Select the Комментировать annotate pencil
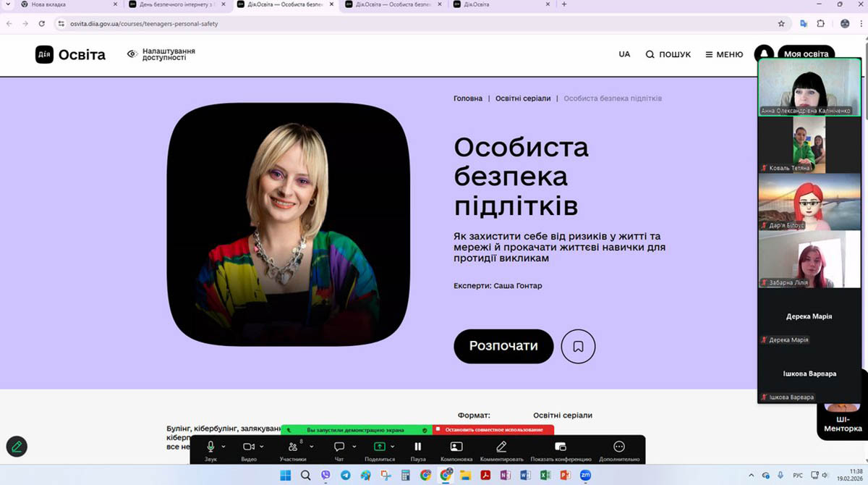 coord(501,447)
